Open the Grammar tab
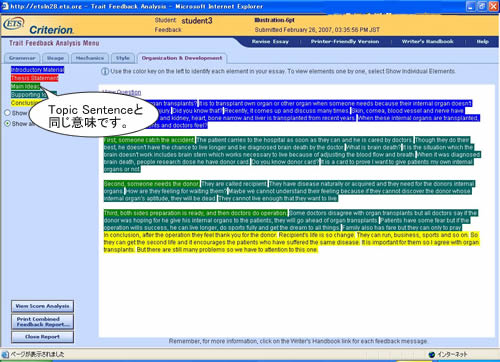This screenshot has height=362, width=500. point(22,58)
